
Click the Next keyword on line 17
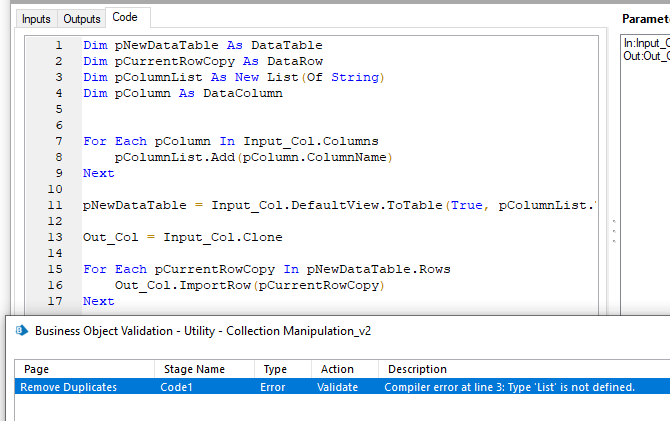click(99, 301)
